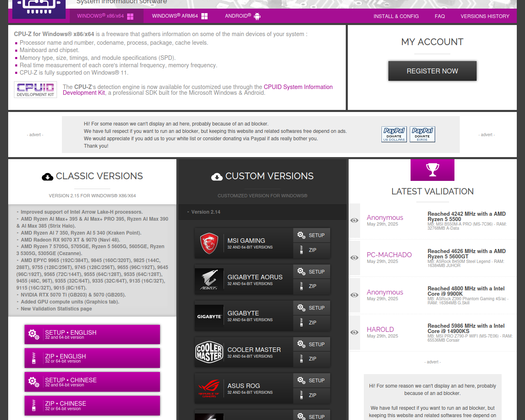Download Gigabyte Setup version
Screen dimensions: 525x420
click(312, 308)
